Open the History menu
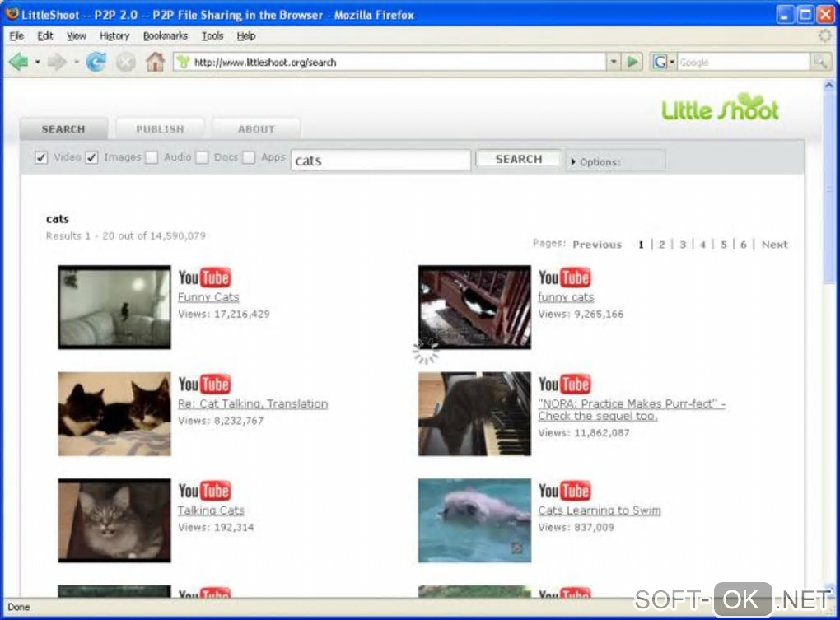Image resolution: width=840 pixels, height=620 pixels. click(114, 36)
